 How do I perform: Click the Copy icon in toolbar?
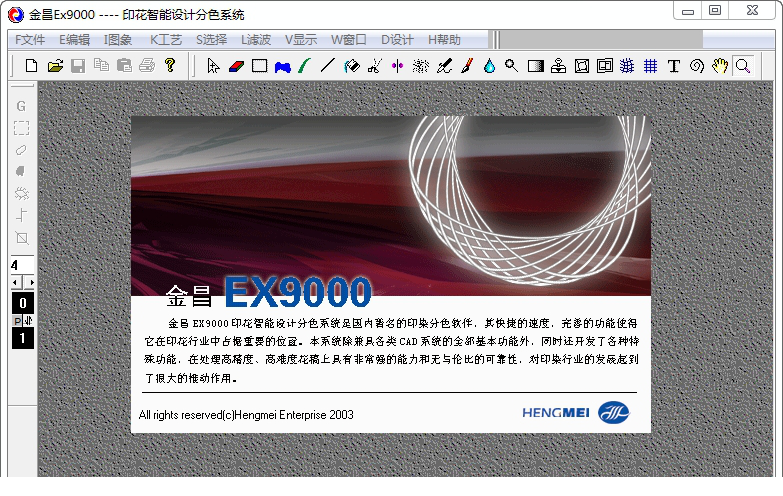[101, 65]
